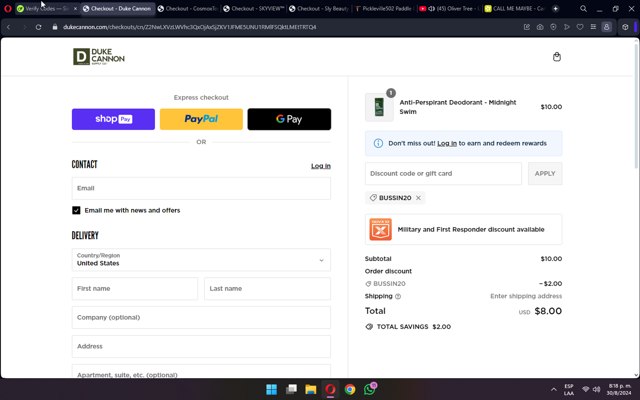The width and height of the screenshot is (640, 400).
Task: Open the shipping help question mark icon
Action: (398, 296)
